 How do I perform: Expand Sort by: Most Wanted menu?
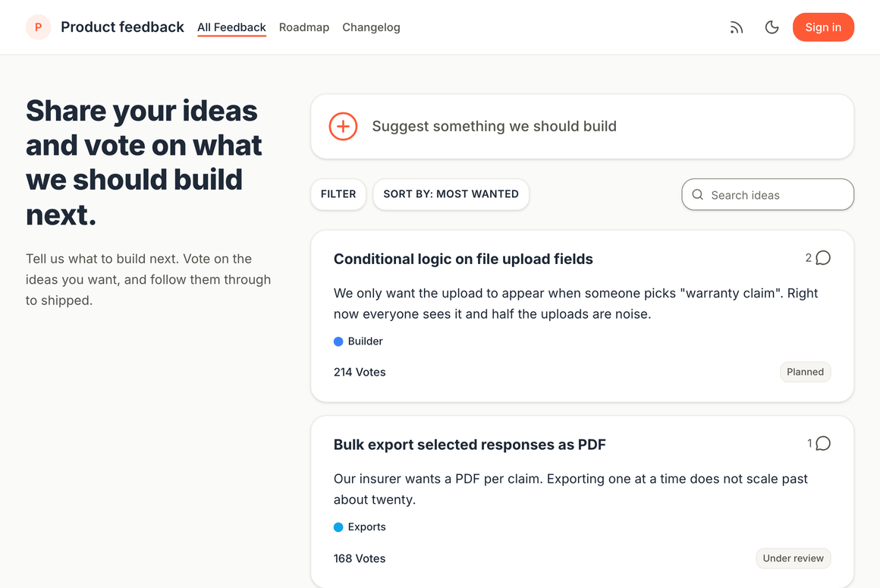[451, 194]
